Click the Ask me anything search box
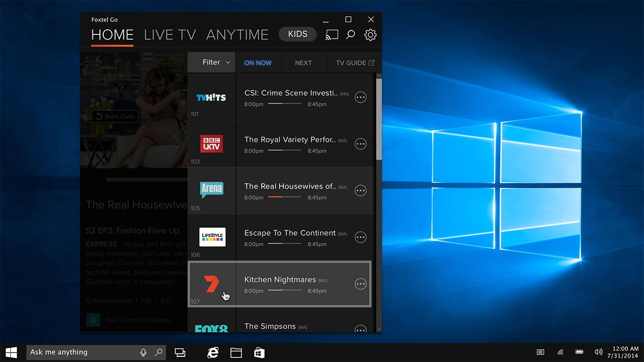 [96, 352]
